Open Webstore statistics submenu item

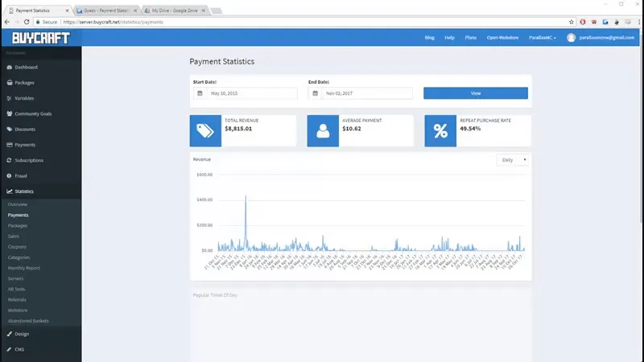click(17, 311)
